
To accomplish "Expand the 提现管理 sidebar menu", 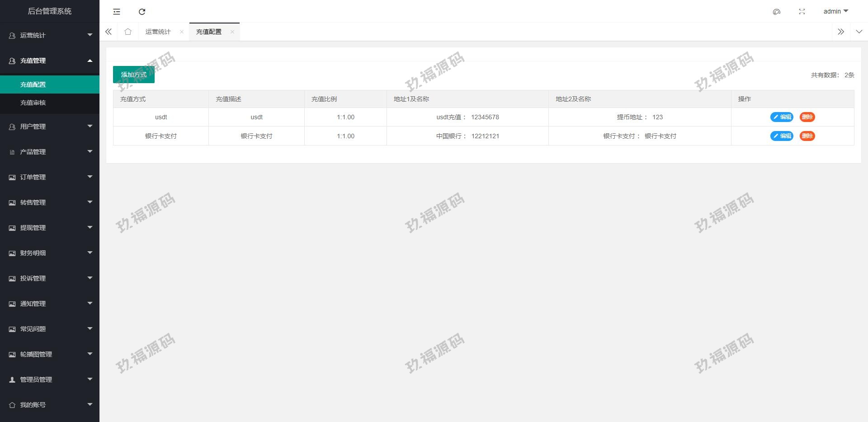I will click(50, 228).
